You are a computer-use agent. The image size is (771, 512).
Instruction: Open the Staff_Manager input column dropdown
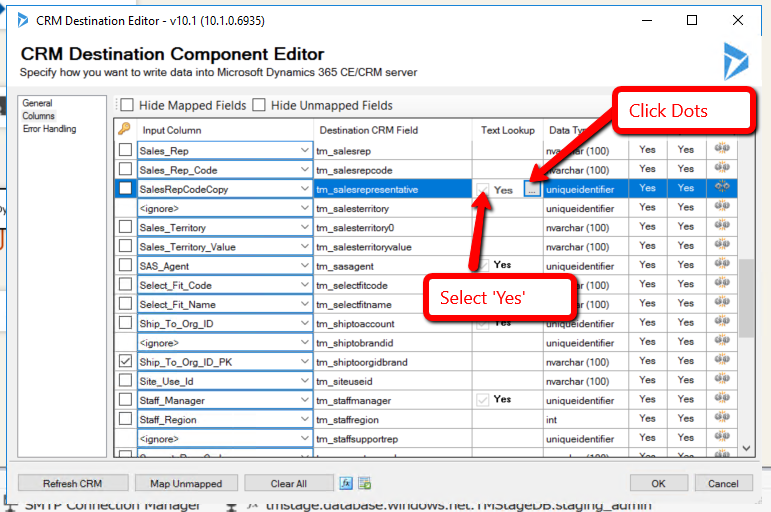click(304, 399)
